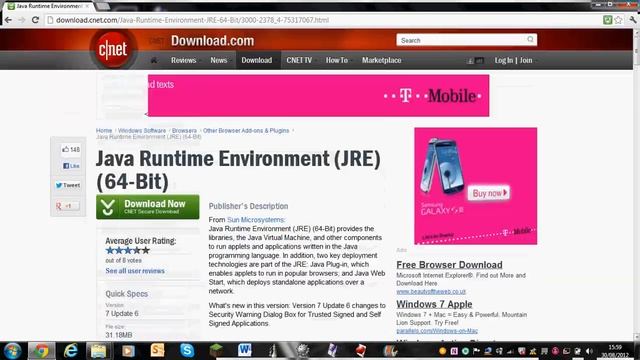Click the green extension icon in address bar
Viewport: 640px width, 360px height.
[x=607, y=20]
